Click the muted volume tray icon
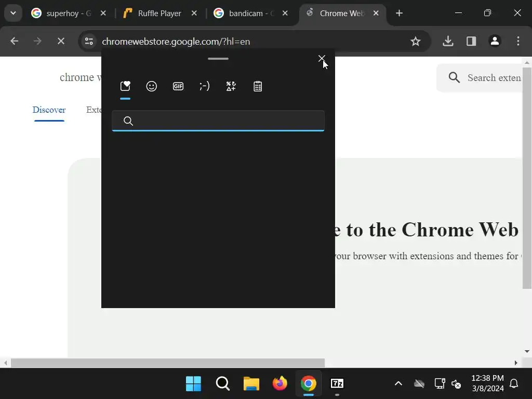This screenshot has width=532, height=399. (x=456, y=384)
